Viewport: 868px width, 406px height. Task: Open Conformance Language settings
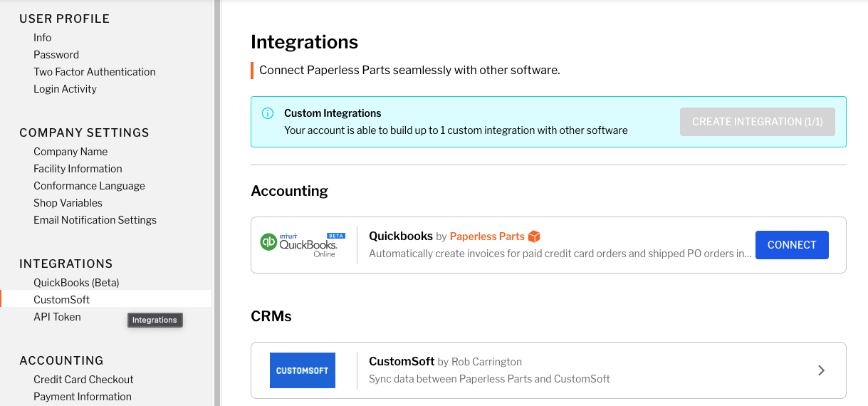click(89, 186)
